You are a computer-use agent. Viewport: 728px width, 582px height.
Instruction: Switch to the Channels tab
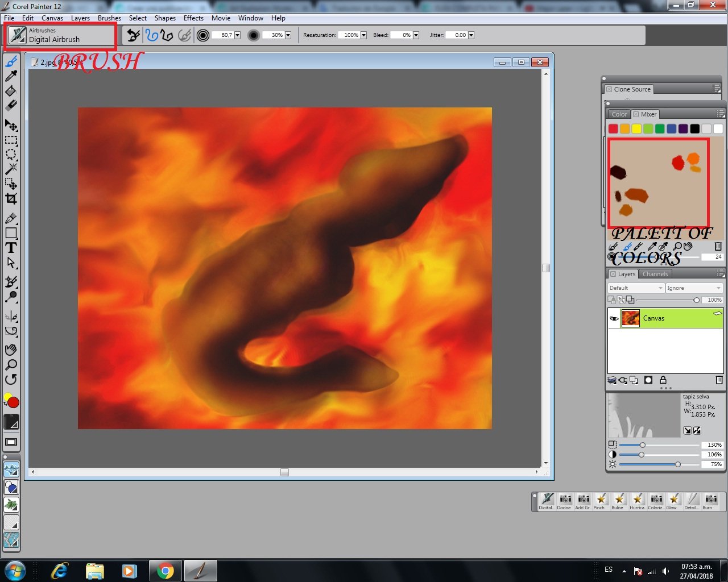pos(655,274)
